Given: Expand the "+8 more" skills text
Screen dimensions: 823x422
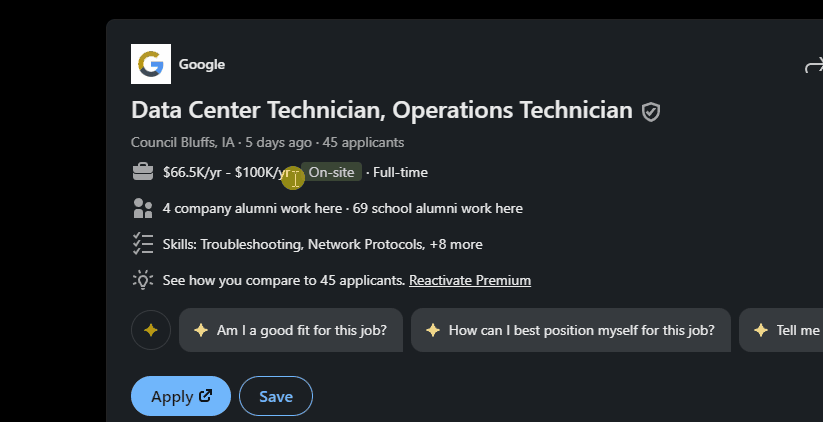Looking at the screenshot, I should point(456,244).
